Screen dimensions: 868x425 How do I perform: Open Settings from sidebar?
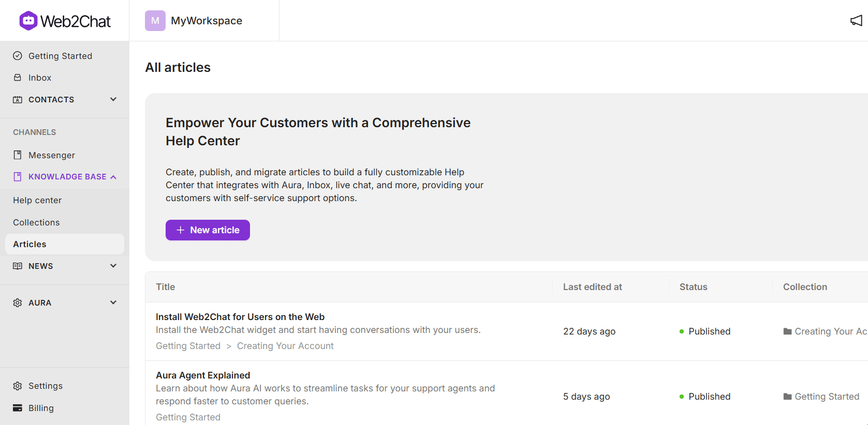(46, 386)
